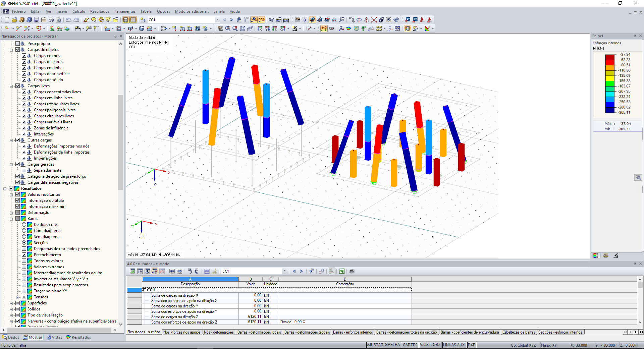Open a model with the folder icon
The width and height of the screenshot is (644, 349).
(x=14, y=20)
